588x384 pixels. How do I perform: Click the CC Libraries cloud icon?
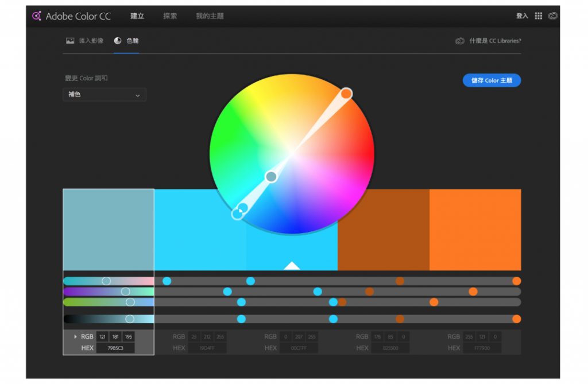point(460,41)
